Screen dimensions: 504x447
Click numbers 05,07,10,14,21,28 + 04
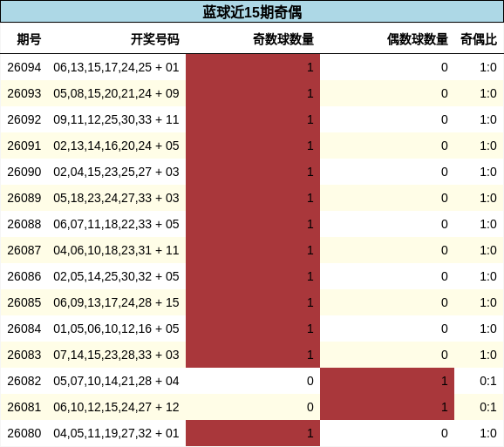(x=116, y=381)
